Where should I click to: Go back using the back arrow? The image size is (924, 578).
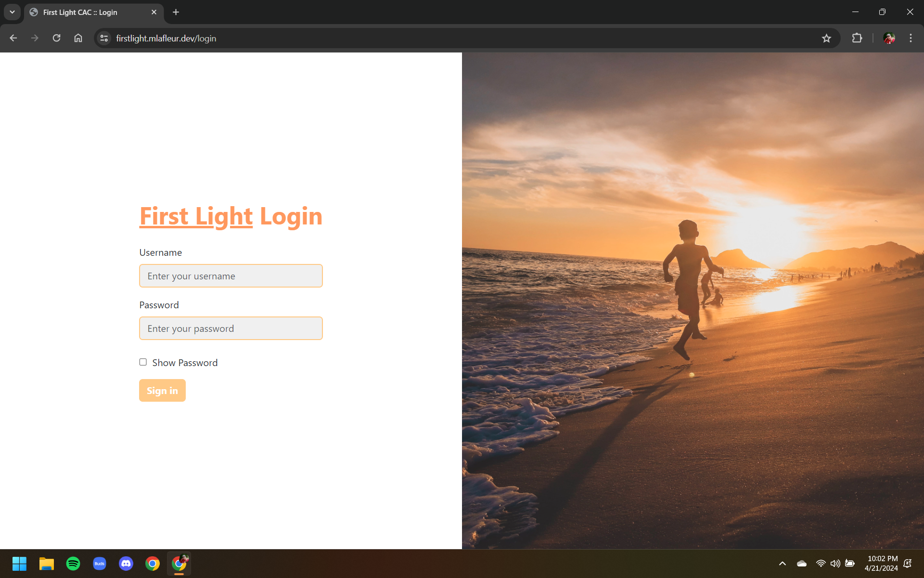point(13,38)
